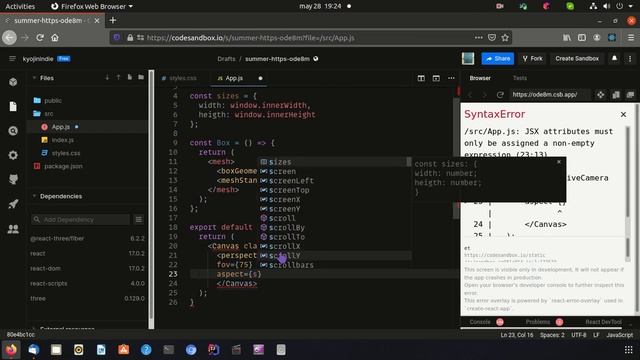Open the Search panel in sidebar
Image resolution: width=640 pixels, height=360 pixels.
click(13, 131)
